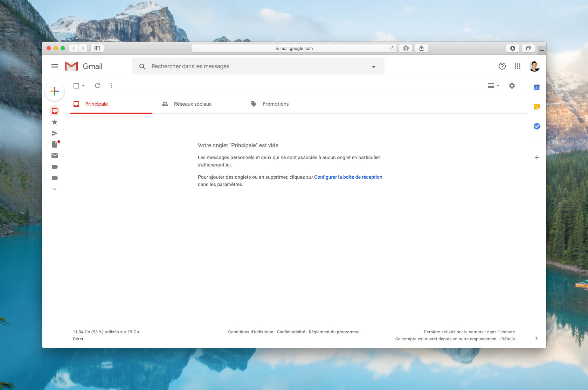The height and width of the screenshot is (390, 588).
Task: Click the mail.google.com address bar
Action: pos(294,48)
